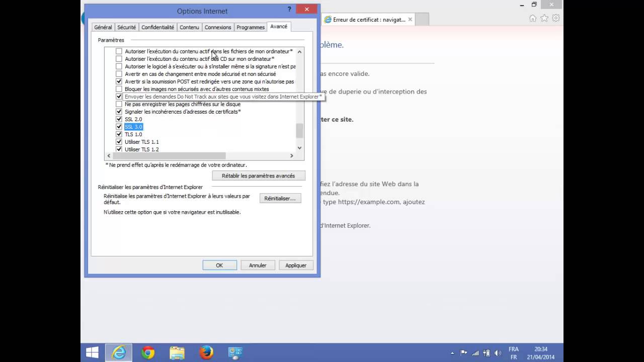Click the Appliquer button
The height and width of the screenshot is (362, 644).
point(296,265)
